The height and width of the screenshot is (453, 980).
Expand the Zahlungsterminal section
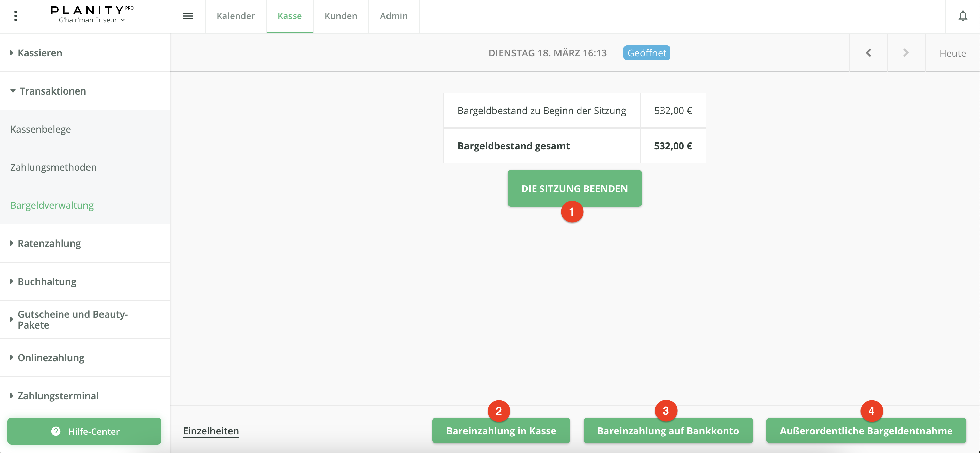pyautogui.click(x=58, y=396)
